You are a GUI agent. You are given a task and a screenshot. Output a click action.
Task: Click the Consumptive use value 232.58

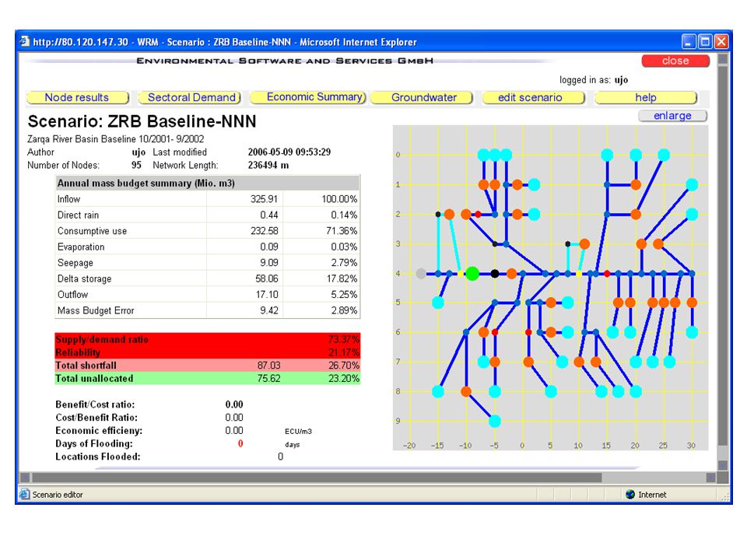[264, 231]
